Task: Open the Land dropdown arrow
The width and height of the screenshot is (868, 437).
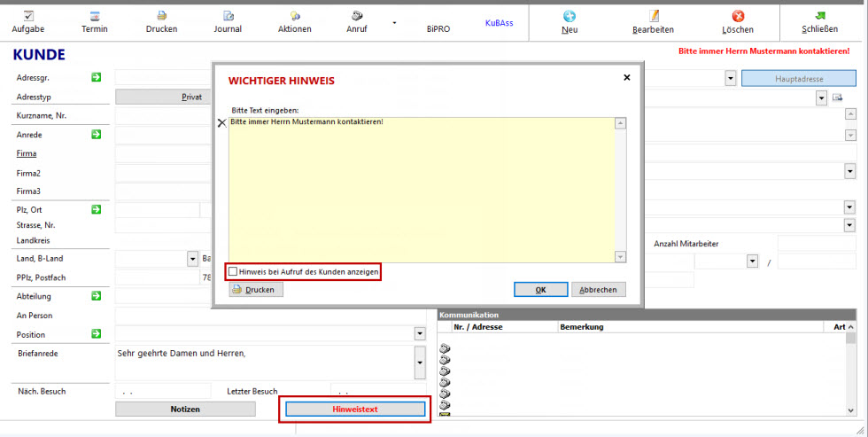Action: (192, 260)
